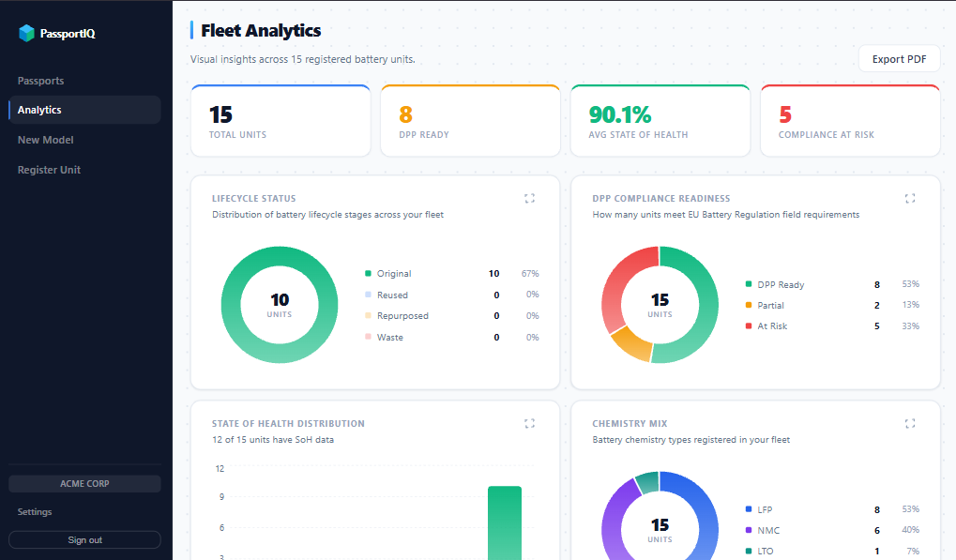Image resolution: width=956 pixels, height=560 pixels.
Task: Click the 40% value for NMC
Action: click(910, 530)
